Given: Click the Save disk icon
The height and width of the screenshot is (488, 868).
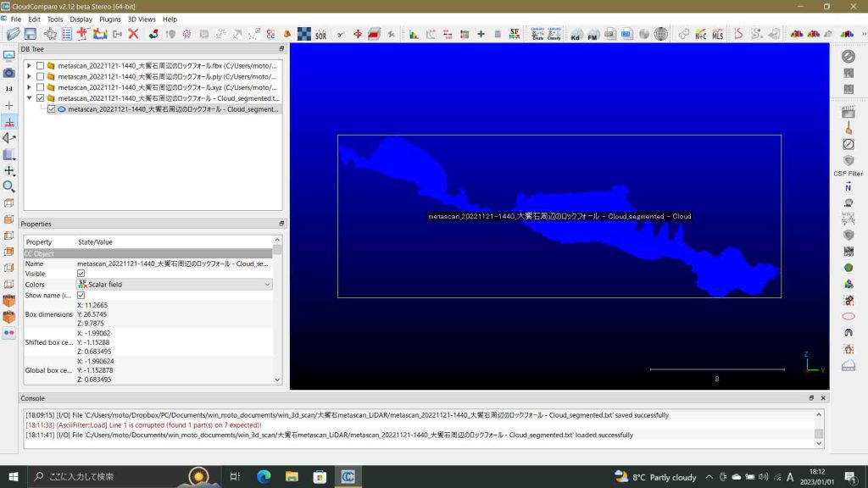Looking at the screenshot, I should pyautogui.click(x=30, y=34).
